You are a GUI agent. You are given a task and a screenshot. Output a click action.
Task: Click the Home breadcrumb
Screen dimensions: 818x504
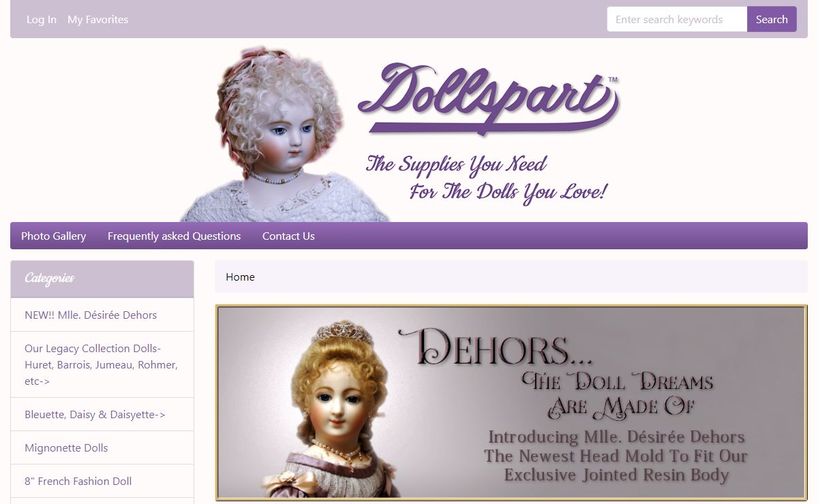pos(240,277)
